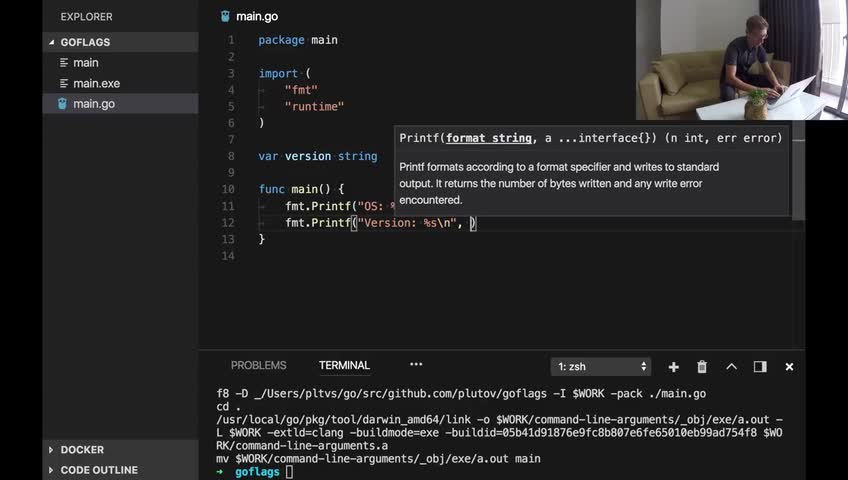Open the 1: zsh terminal selector dropdown
Image resolution: width=848 pixels, height=480 pixels.
click(x=601, y=366)
